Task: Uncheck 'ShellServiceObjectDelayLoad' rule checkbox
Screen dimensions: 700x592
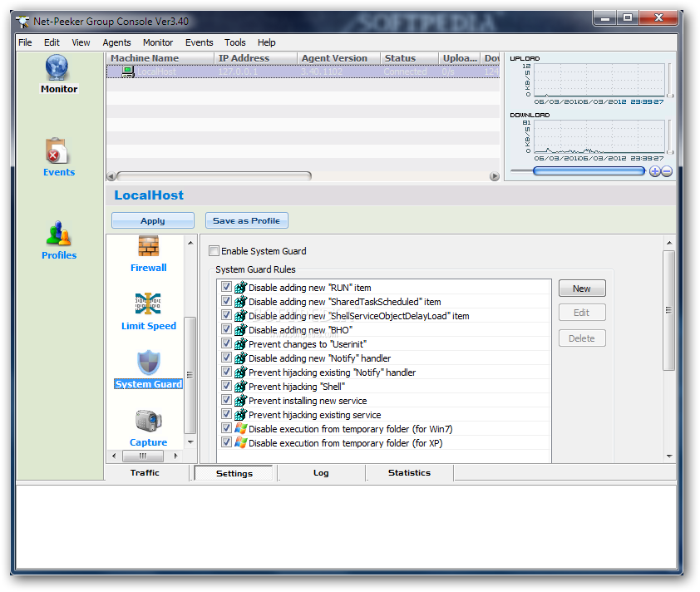Action: pyautogui.click(x=226, y=315)
